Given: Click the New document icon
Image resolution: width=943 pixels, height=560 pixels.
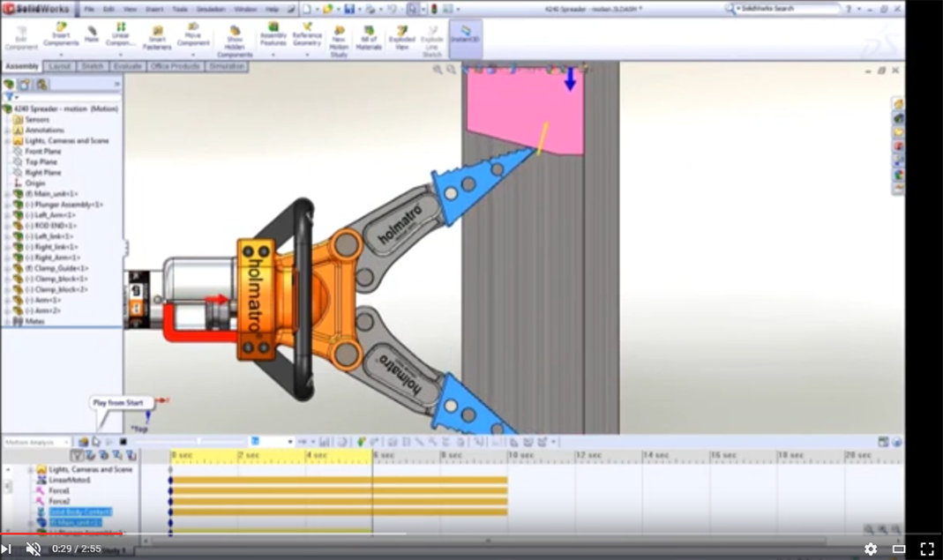Looking at the screenshot, I should pos(307,9).
